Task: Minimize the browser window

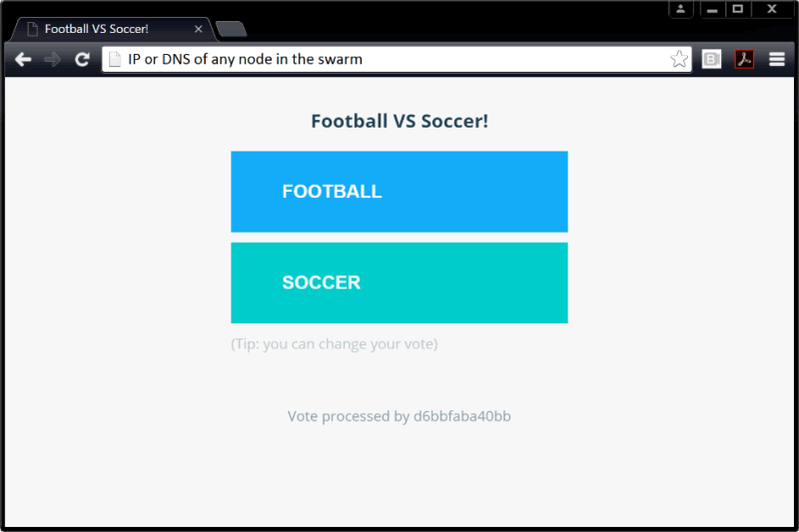Action: coord(712,9)
